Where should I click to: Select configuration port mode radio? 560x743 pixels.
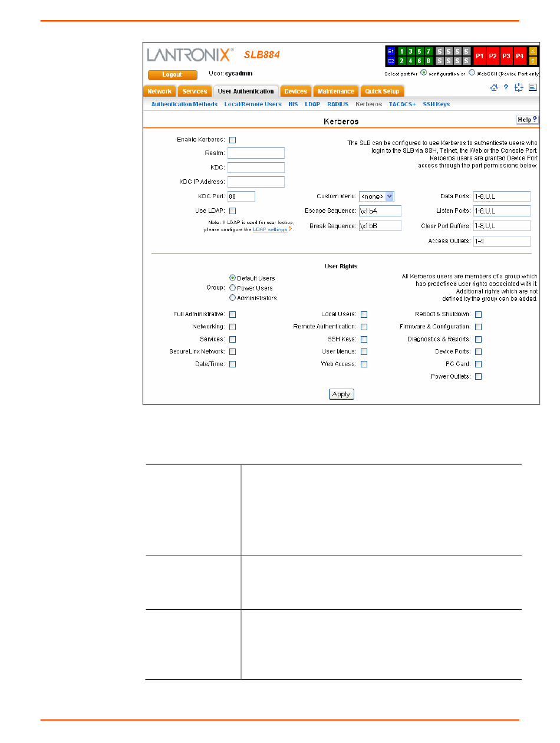pos(424,73)
